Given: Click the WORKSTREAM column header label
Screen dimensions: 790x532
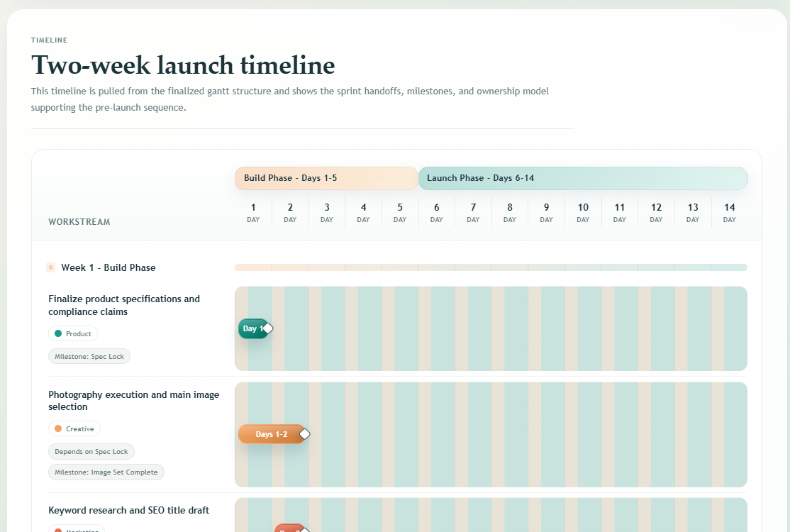Looking at the screenshot, I should click(79, 221).
